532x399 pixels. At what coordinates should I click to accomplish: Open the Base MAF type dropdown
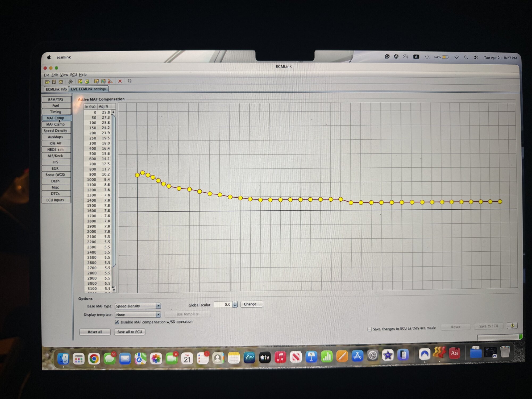point(138,306)
